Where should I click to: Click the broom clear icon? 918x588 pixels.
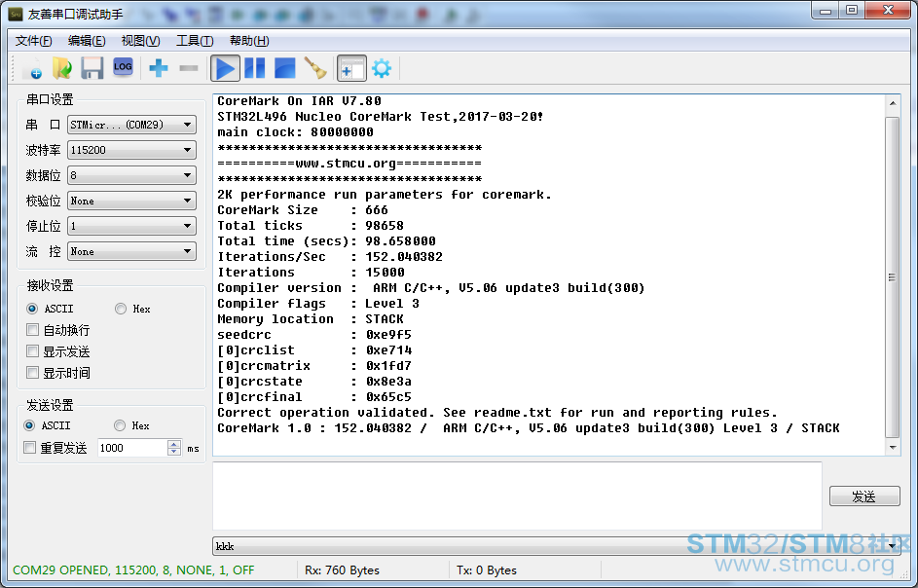[x=315, y=68]
